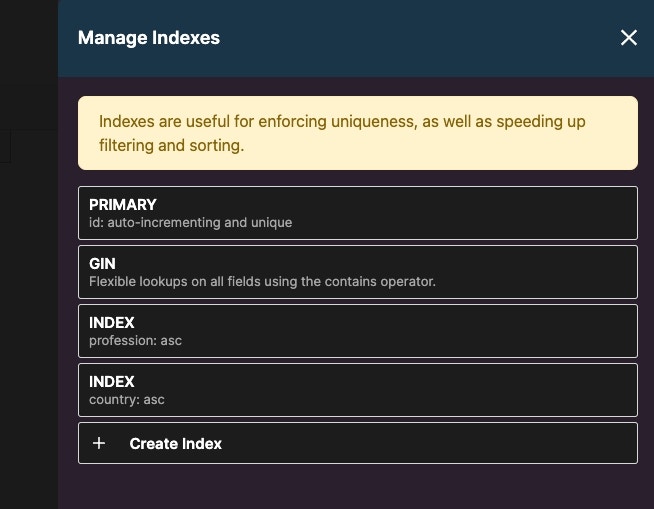Close the Manage Indexes panel
The width and height of the screenshot is (654, 509).
click(628, 38)
